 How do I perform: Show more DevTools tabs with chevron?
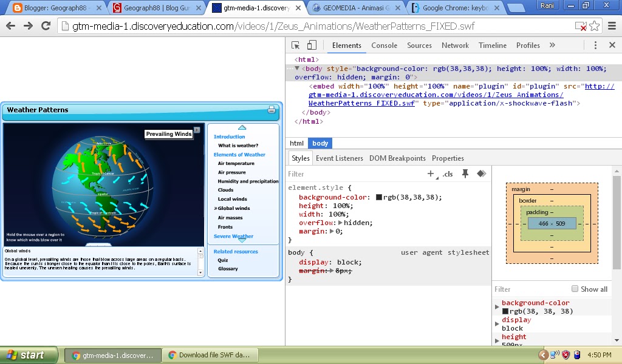pyautogui.click(x=552, y=45)
